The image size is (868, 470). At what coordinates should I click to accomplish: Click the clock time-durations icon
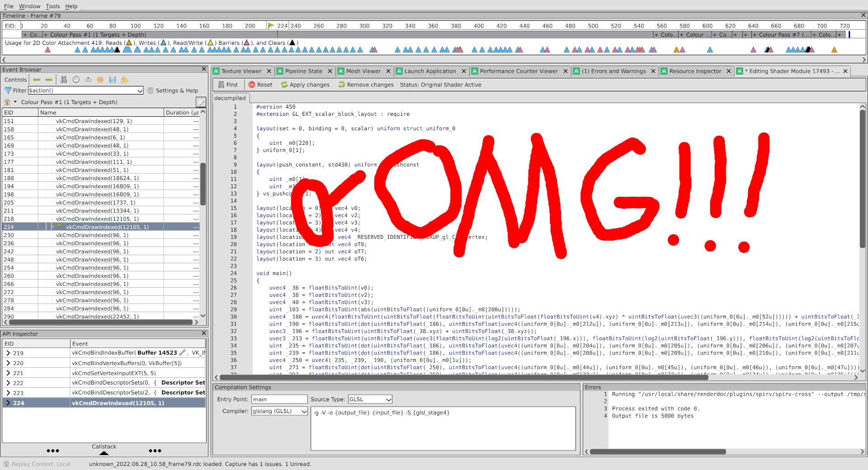(76, 80)
